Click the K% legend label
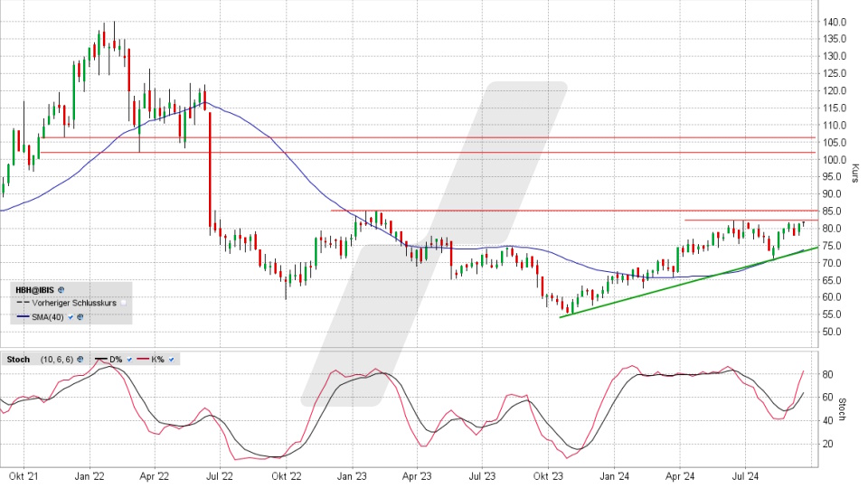The image size is (868, 488). coord(157,360)
